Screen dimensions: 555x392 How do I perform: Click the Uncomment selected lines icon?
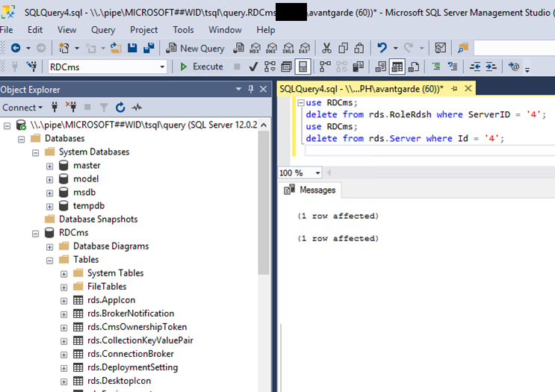click(x=453, y=66)
